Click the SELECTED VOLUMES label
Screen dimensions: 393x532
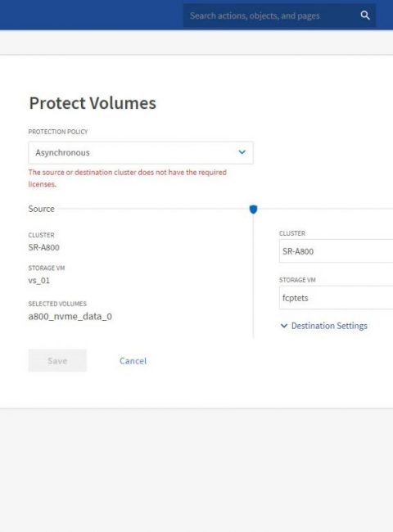point(57,304)
